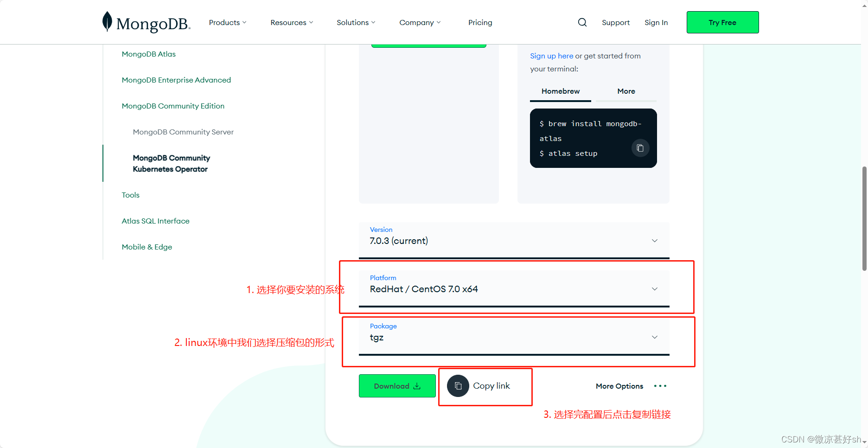
Task: Select the Homebrew tab
Action: (x=560, y=91)
